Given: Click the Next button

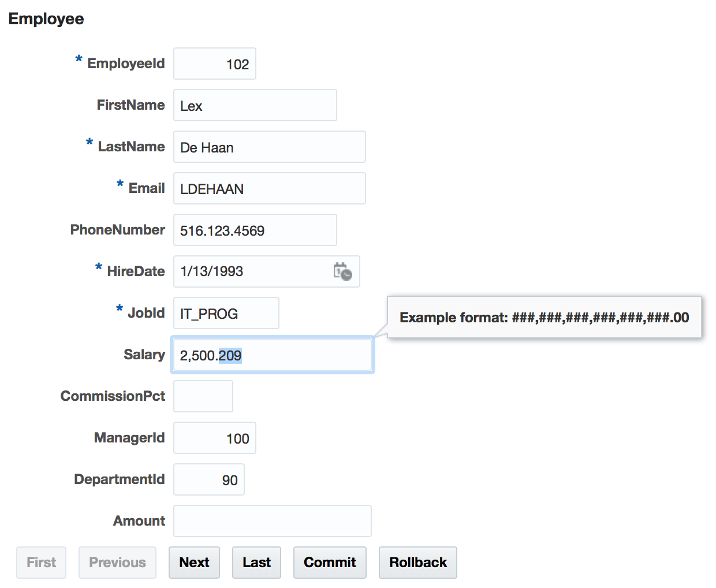Looking at the screenshot, I should (x=194, y=562).
